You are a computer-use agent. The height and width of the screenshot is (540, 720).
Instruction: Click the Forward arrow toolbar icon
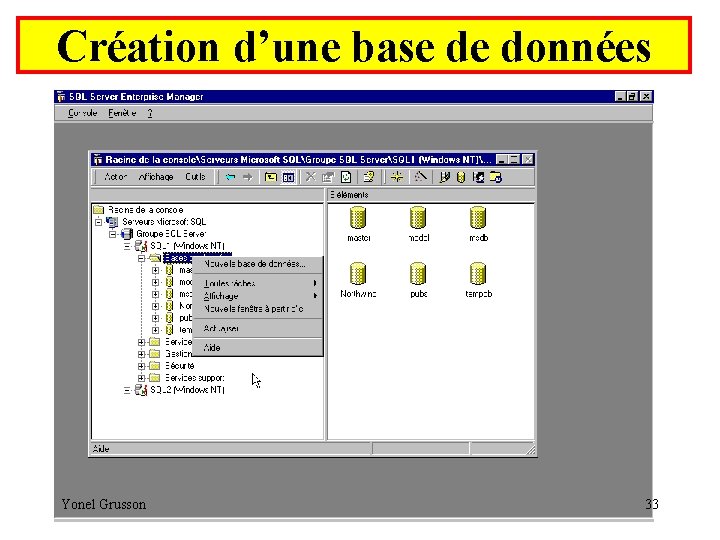(x=248, y=177)
